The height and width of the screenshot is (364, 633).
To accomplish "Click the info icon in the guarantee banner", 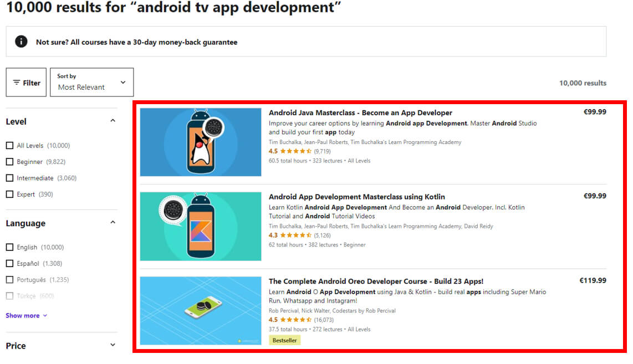I will 21,42.
